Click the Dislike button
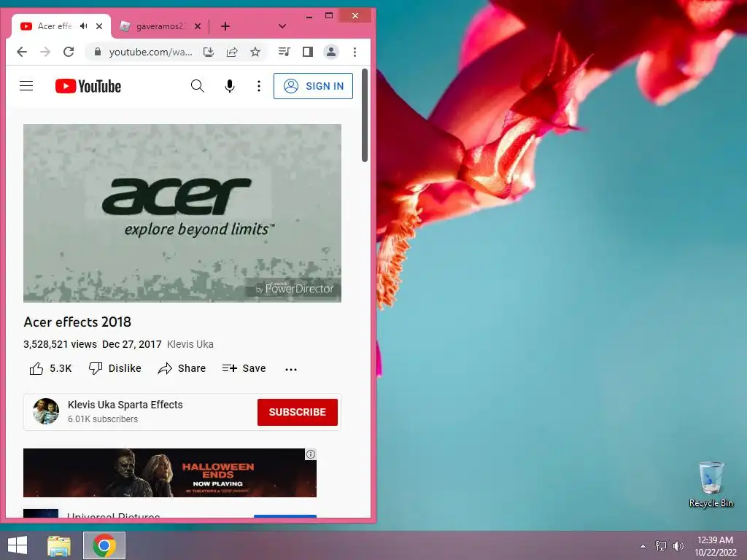This screenshot has width=747, height=560. (115, 368)
